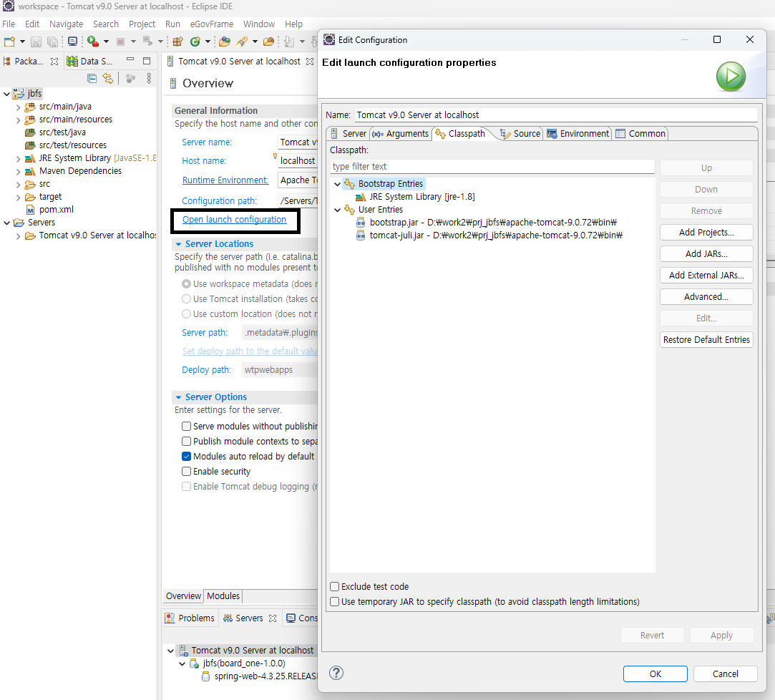Open the dialog help question mark icon
This screenshot has width=775, height=700.
pos(336,673)
